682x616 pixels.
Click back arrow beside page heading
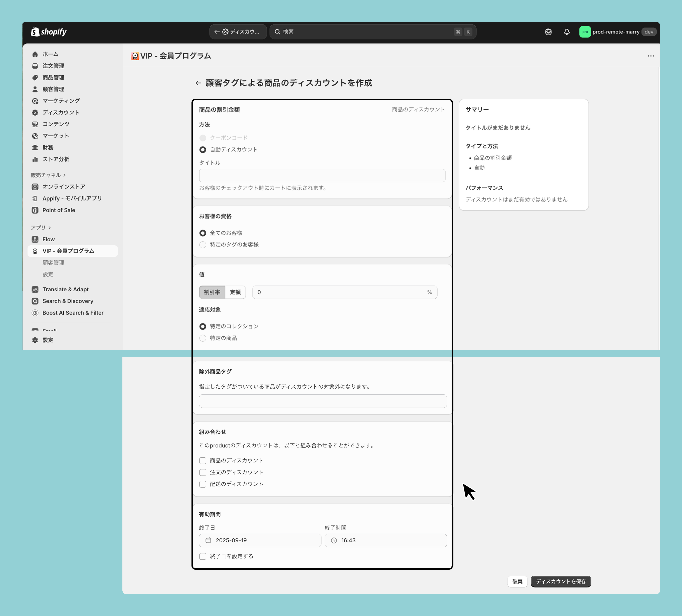click(x=198, y=83)
